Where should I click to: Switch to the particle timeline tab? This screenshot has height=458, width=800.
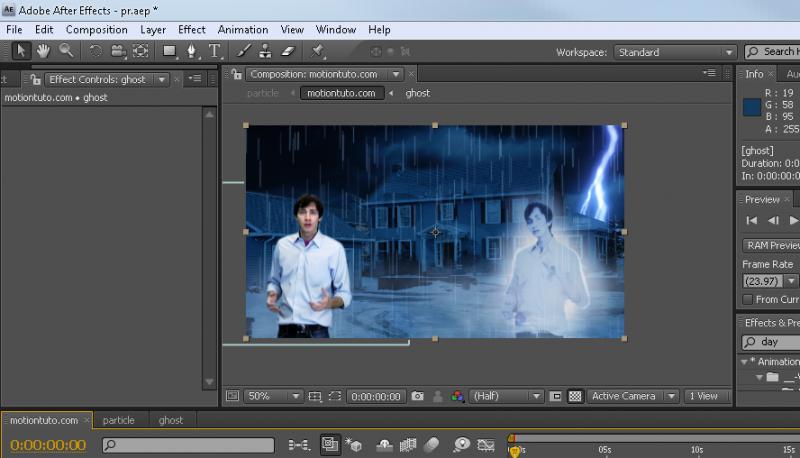click(118, 420)
